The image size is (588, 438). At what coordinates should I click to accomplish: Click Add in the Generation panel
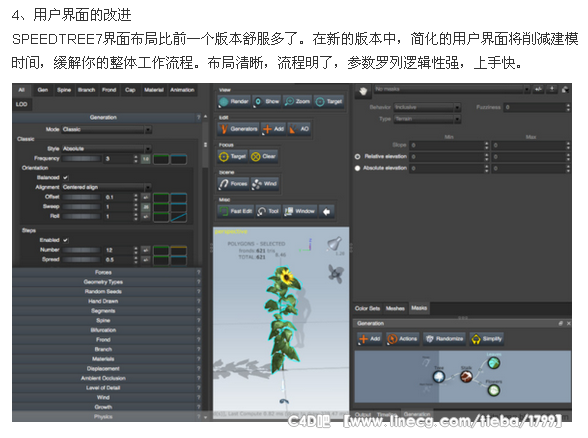(x=370, y=339)
